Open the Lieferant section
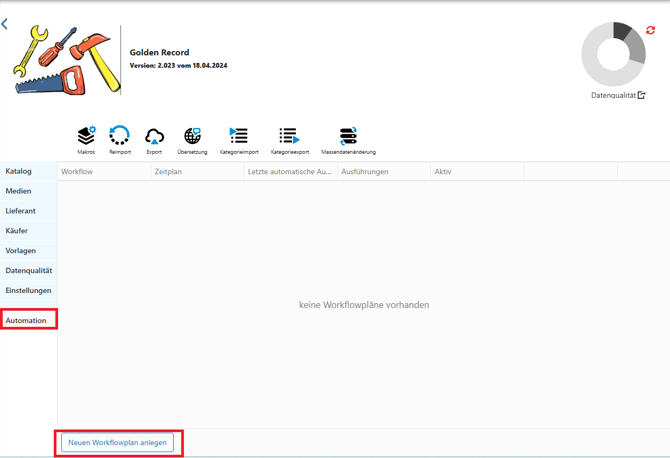Image resolution: width=670 pixels, height=458 pixels. [x=21, y=211]
